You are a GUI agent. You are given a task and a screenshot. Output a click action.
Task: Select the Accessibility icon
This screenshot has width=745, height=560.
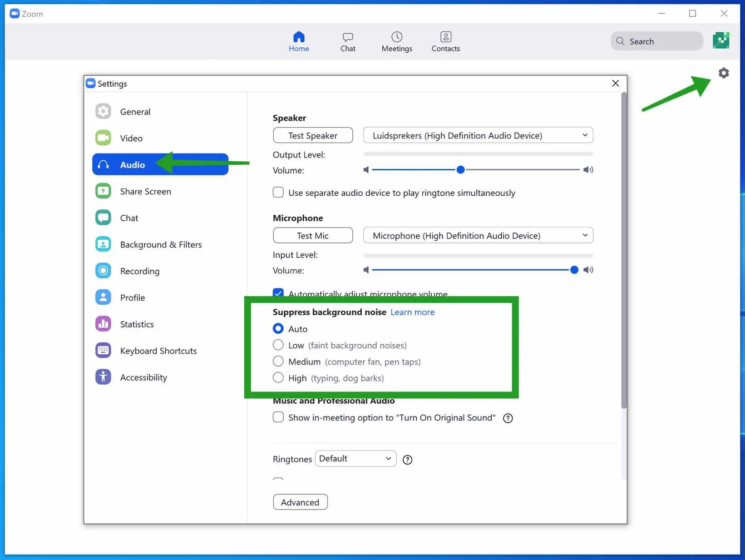(x=103, y=377)
